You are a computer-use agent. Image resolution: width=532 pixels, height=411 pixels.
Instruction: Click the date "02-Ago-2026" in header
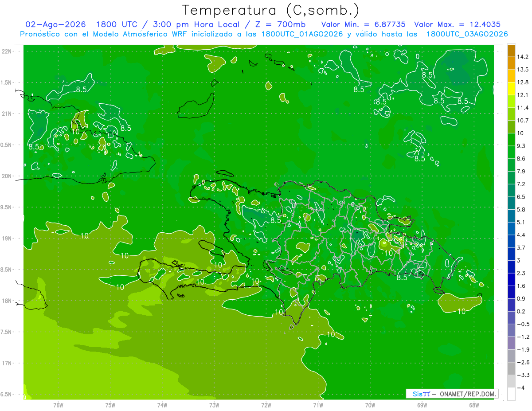55,24
